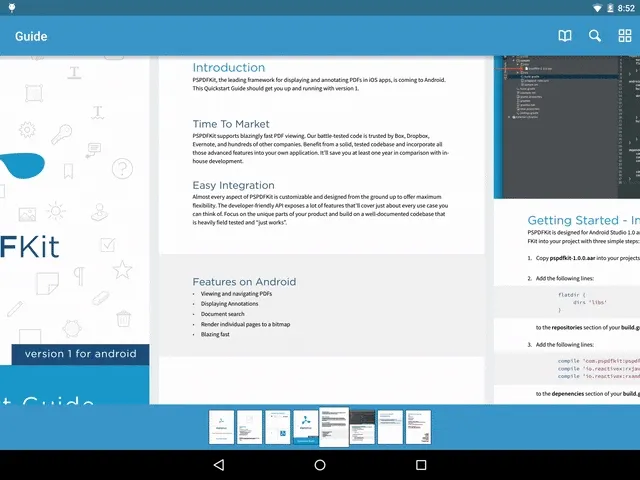Tap the bookmark outline icon on cover

(x=68, y=171)
